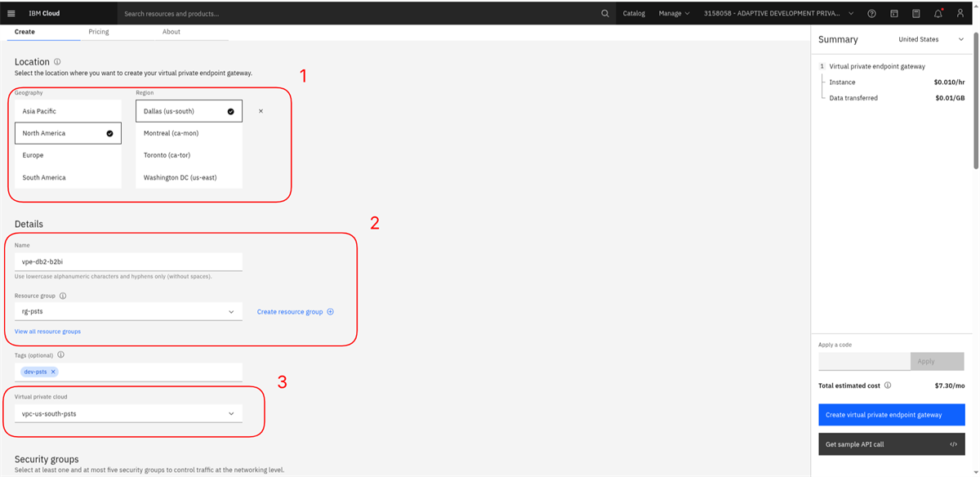This screenshot has width=980, height=477.
Task: Open the Resource group dropdown rg-psts
Action: coord(128,311)
